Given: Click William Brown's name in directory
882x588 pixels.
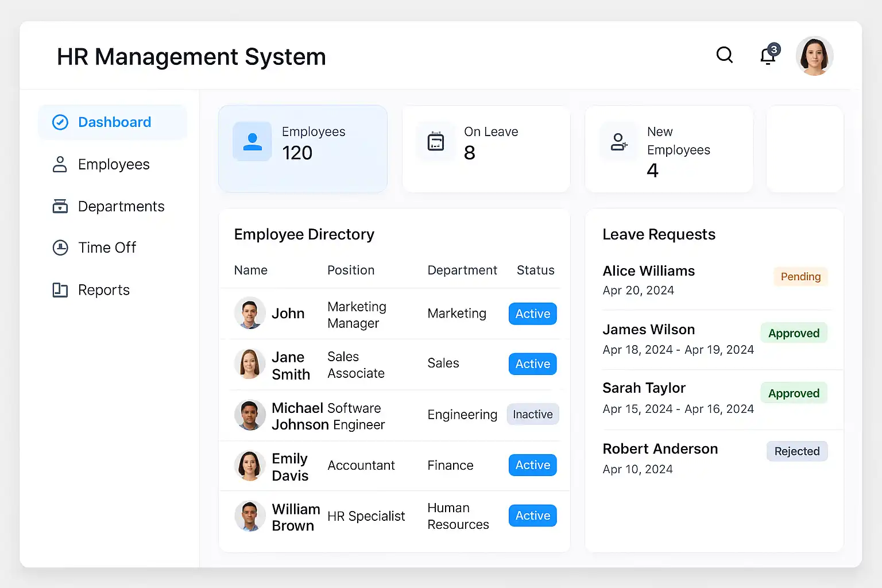Looking at the screenshot, I should [x=295, y=517].
